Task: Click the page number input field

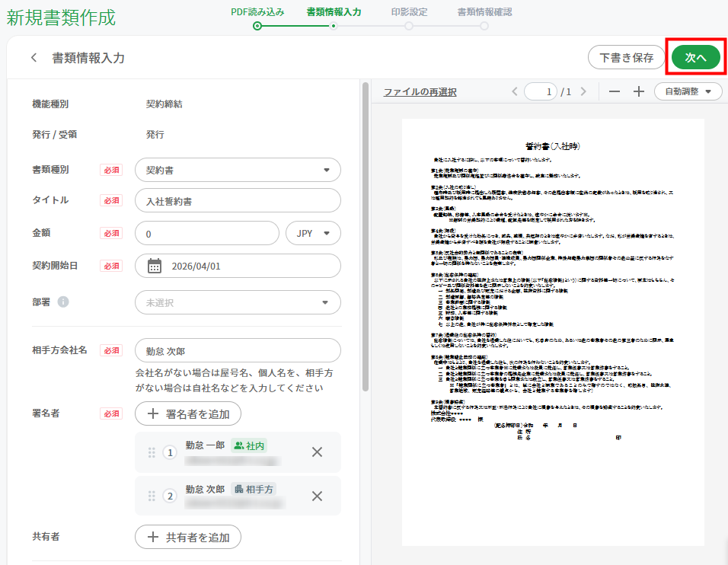Action: point(541,91)
